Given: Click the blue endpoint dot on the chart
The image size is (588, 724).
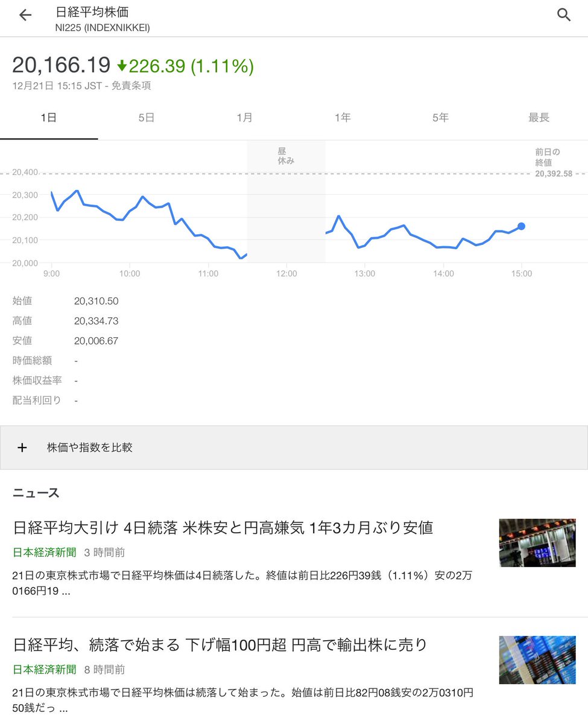Looking at the screenshot, I should pos(521,226).
